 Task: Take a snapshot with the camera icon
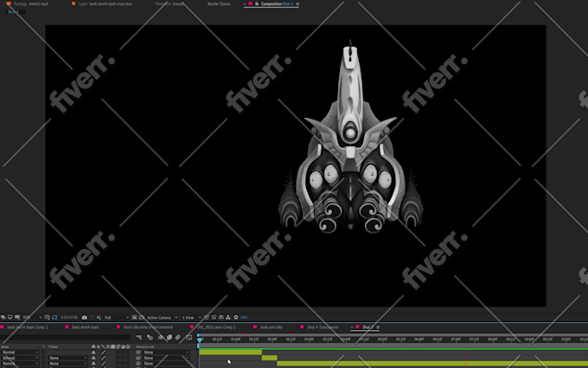pos(85,317)
